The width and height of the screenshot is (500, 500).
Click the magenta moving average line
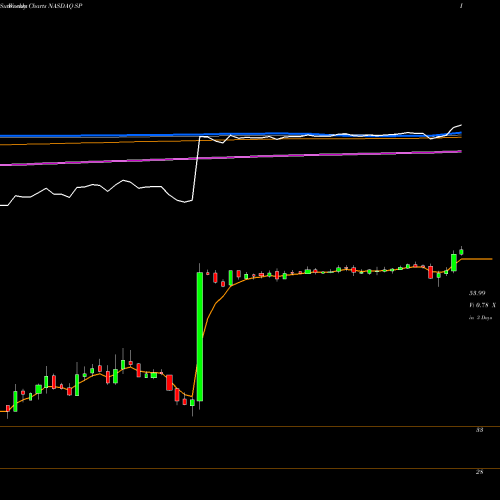[231, 158]
